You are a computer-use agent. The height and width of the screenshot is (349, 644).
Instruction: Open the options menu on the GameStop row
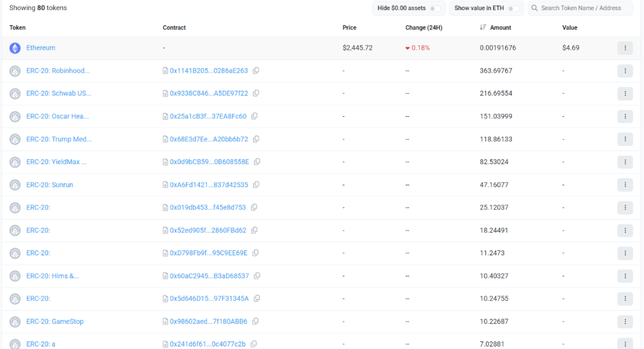click(x=625, y=321)
